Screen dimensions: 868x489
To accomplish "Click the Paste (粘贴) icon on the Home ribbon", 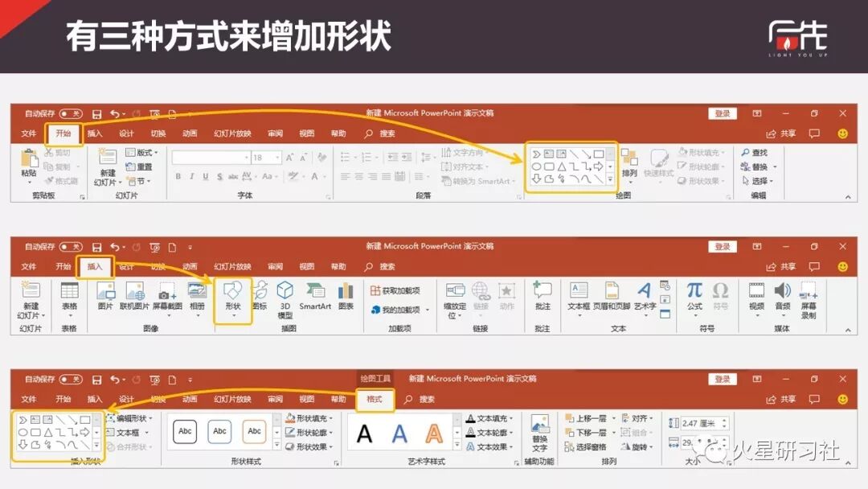I will 29,159.
